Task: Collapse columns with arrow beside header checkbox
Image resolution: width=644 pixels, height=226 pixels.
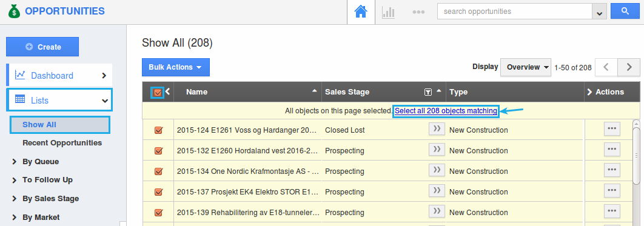Action: pyautogui.click(x=167, y=92)
